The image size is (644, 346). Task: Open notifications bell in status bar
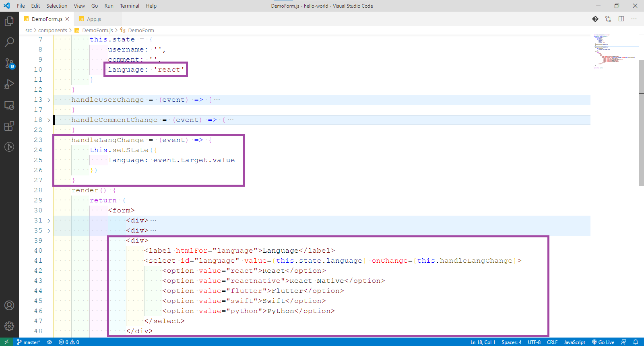pos(636,342)
